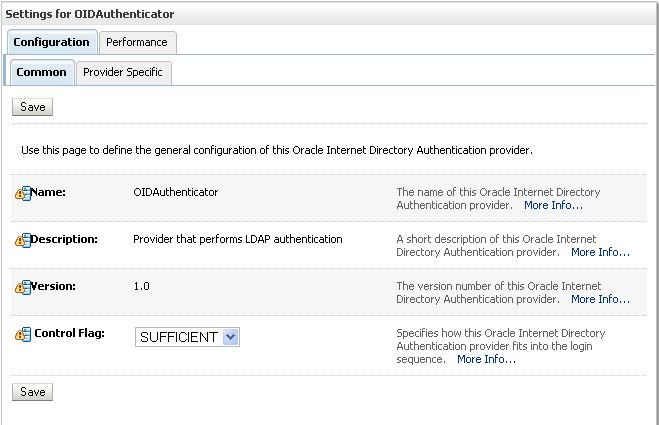This screenshot has width=659, height=425.
Task: Click the warning icon beside Description
Action: pos(23,240)
